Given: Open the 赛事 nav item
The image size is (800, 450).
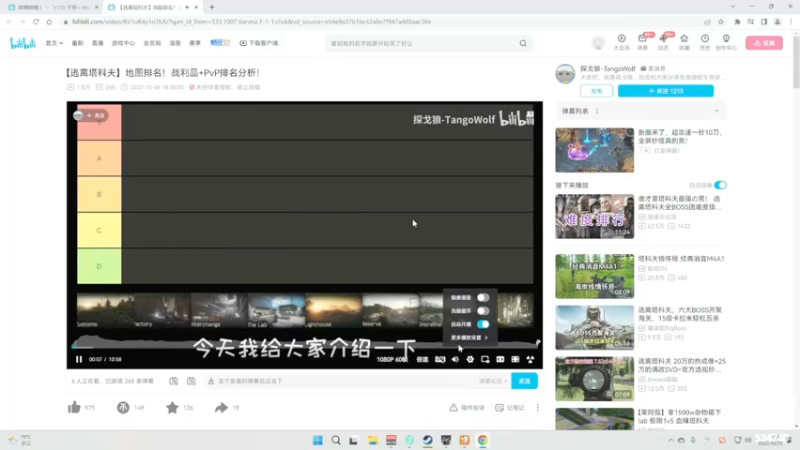Looking at the screenshot, I should click(x=195, y=43).
